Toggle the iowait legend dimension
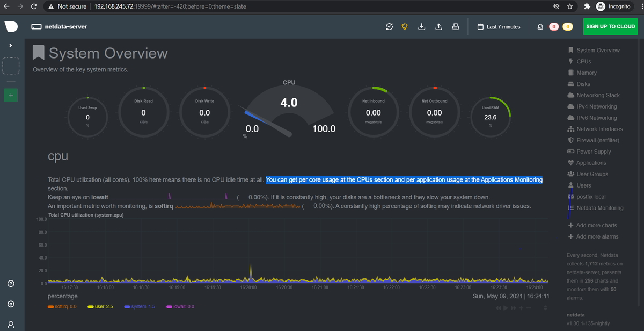The height and width of the screenshot is (331, 644). pyautogui.click(x=181, y=306)
